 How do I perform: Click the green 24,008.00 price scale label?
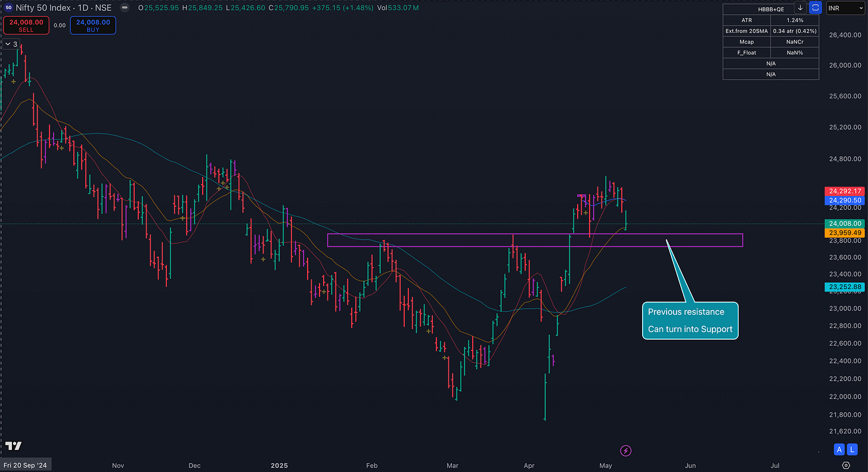(x=844, y=223)
